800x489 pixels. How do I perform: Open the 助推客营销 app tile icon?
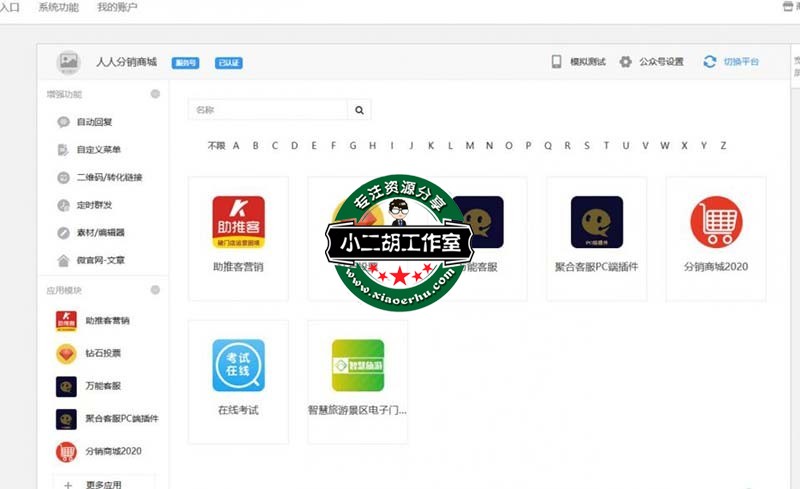pyautogui.click(x=238, y=221)
